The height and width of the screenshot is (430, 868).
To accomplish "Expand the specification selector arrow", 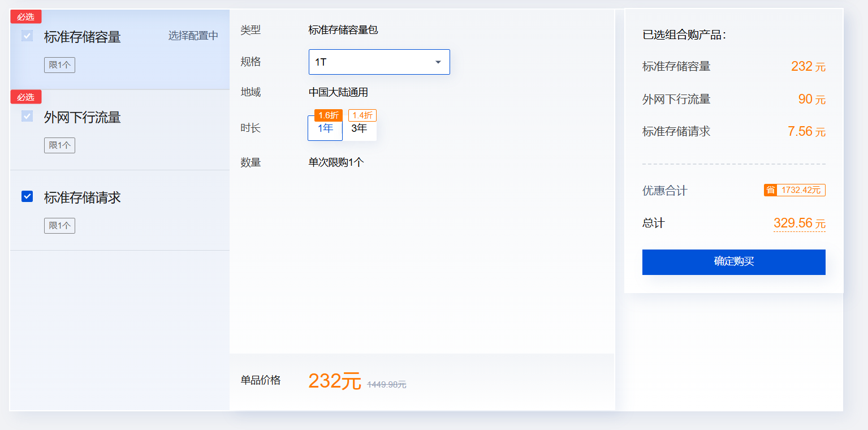I will (x=437, y=62).
